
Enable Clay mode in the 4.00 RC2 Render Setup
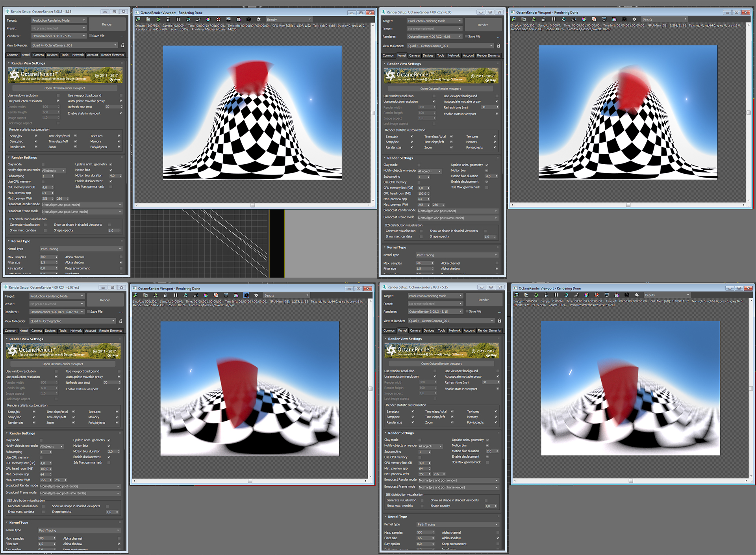pyautogui.click(x=419, y=165)
